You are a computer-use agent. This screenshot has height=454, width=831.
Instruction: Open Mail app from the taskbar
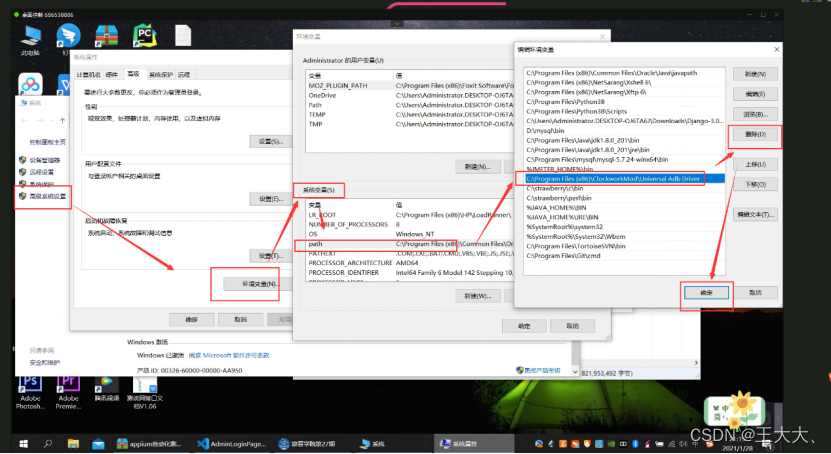(x=98, y=443)
